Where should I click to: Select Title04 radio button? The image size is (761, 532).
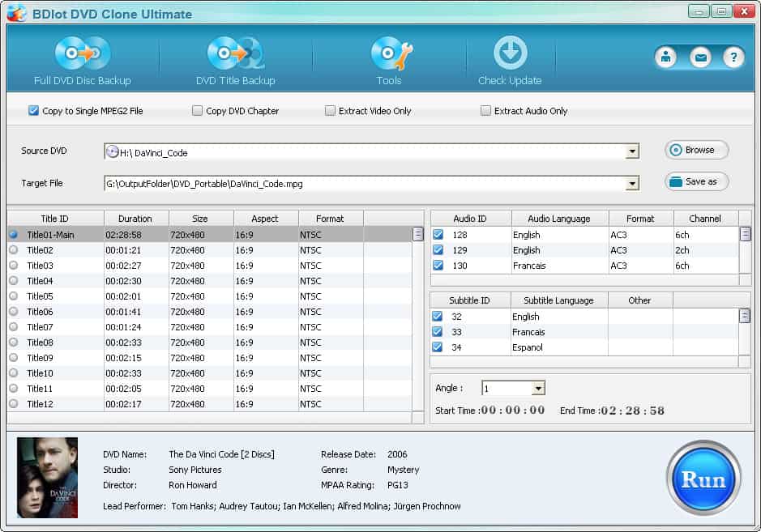click(x=13, y=280)
